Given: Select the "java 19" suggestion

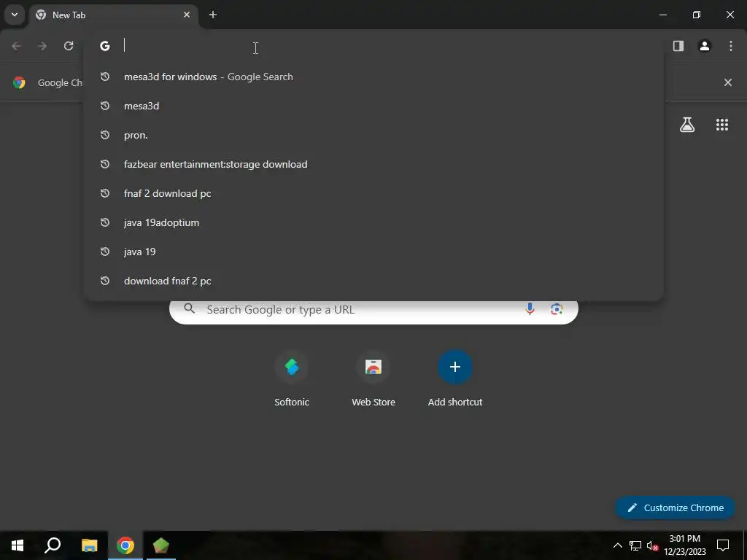Looking at the screenshot, I should tap(373, 252).
